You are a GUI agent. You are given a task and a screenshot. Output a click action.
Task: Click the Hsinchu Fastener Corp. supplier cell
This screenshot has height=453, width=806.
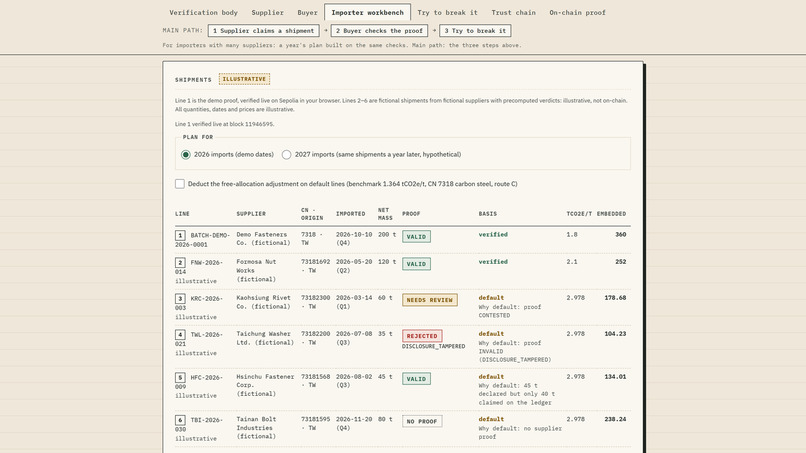click(x=265, y=385)
